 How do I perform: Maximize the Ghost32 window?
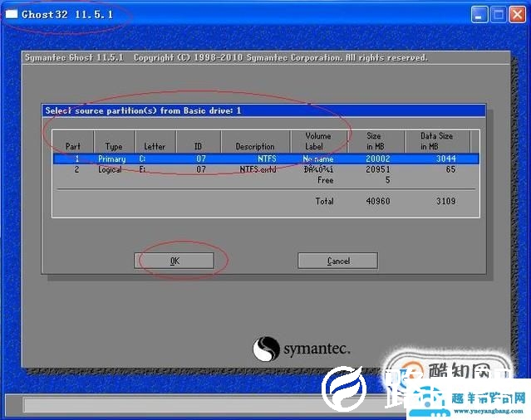tap(499, 15)
